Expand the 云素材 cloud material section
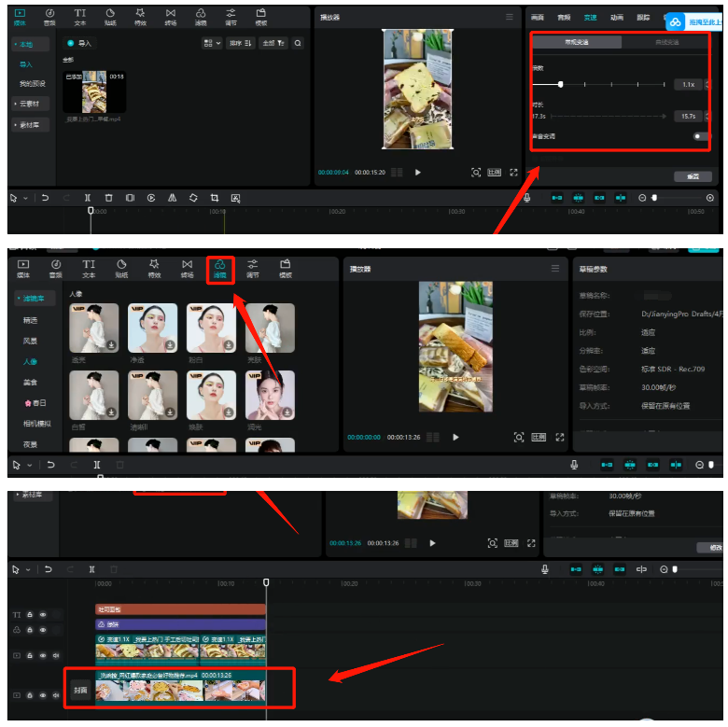The image size is (728, 727). coord(31,105)
